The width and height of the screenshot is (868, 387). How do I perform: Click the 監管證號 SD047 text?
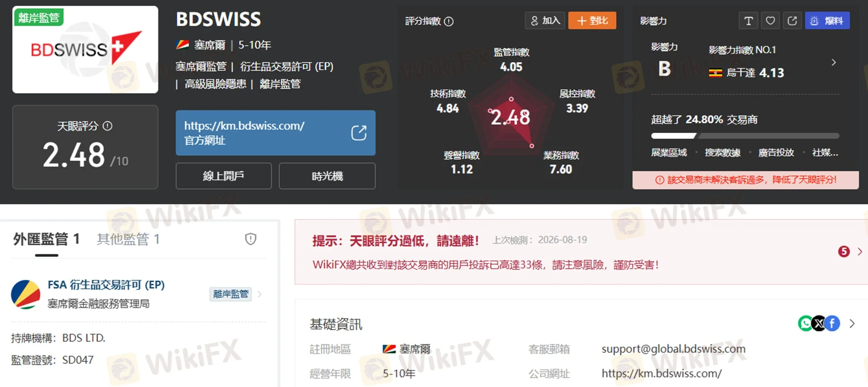coord(52,360)
